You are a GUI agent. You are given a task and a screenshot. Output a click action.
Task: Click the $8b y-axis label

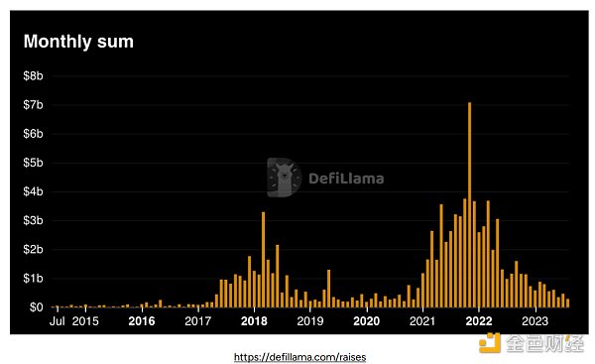[x=33, y=76]
